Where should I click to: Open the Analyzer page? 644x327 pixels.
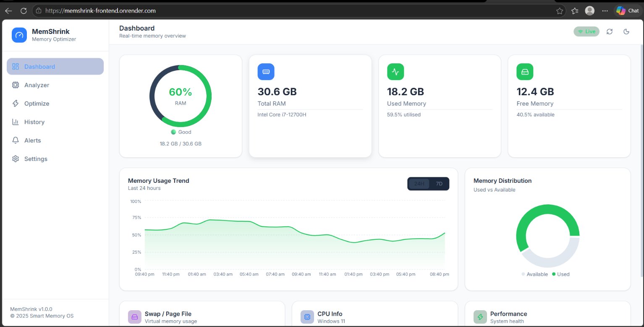point(55,85)
